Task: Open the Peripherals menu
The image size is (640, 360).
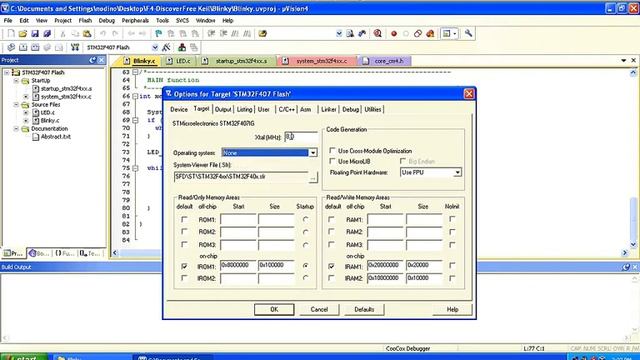Action: [x=135, y=20]
